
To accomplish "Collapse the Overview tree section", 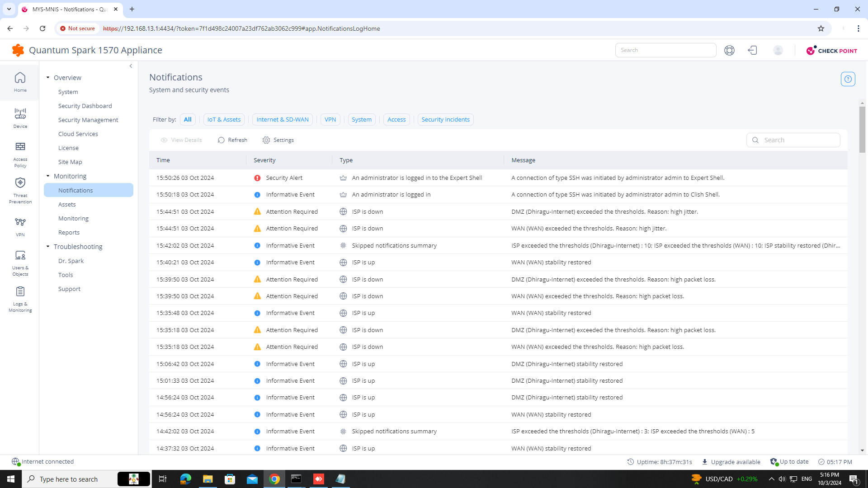I will pos(48,78).
